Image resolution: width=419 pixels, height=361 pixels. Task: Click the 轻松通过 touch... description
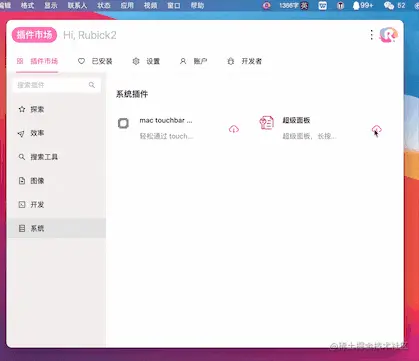(166, 136)
